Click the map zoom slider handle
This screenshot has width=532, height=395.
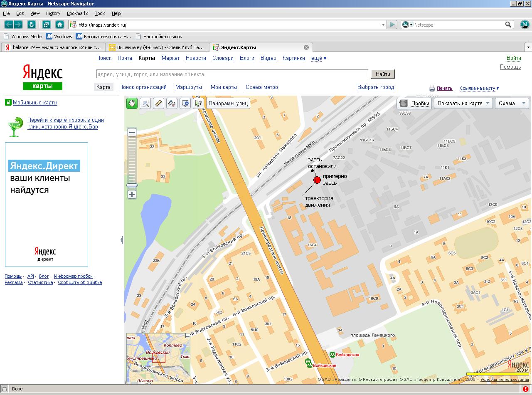(x=132, y=185)
